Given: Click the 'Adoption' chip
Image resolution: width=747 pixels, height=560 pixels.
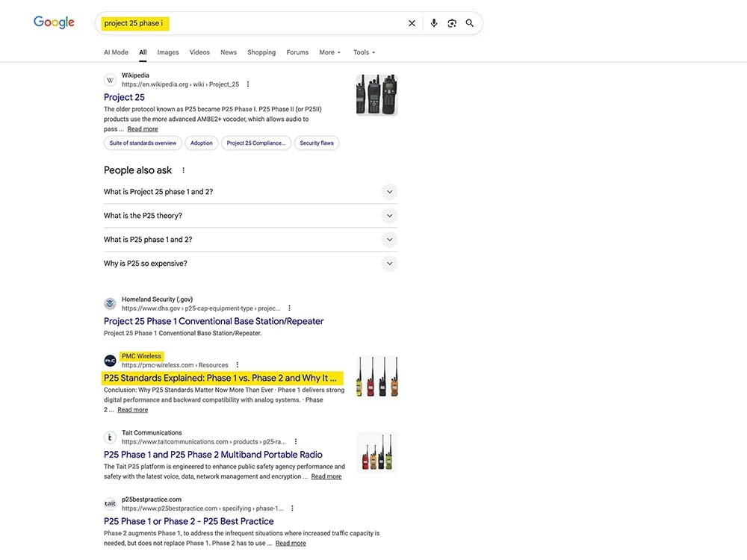Looking at the screenshot, I should [202, 143].
